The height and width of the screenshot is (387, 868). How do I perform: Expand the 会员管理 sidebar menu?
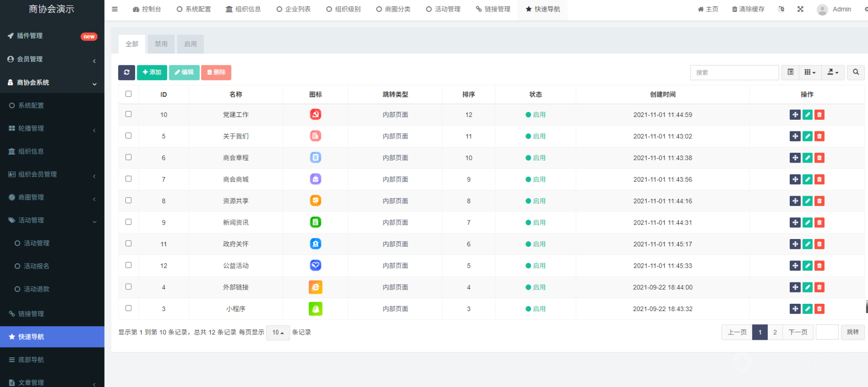click(52, 59)
